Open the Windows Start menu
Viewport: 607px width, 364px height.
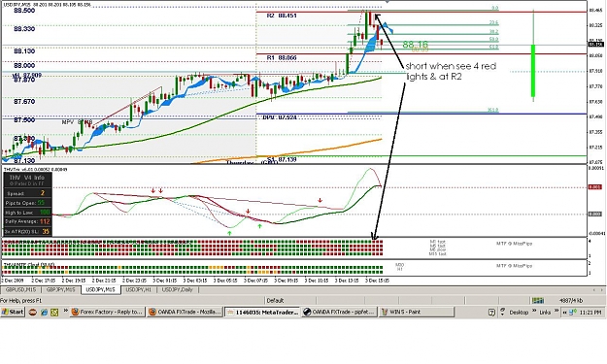click(x=13, y=312)
